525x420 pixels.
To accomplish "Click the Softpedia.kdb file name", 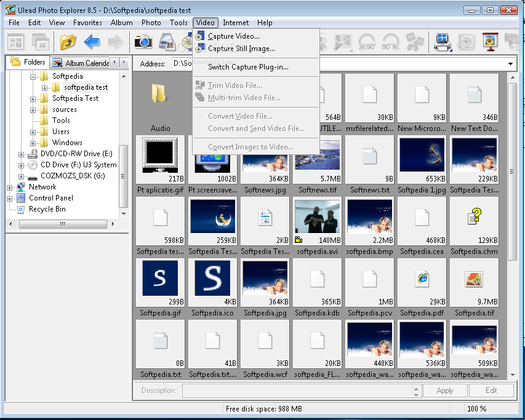I will [x=317, y=313].
